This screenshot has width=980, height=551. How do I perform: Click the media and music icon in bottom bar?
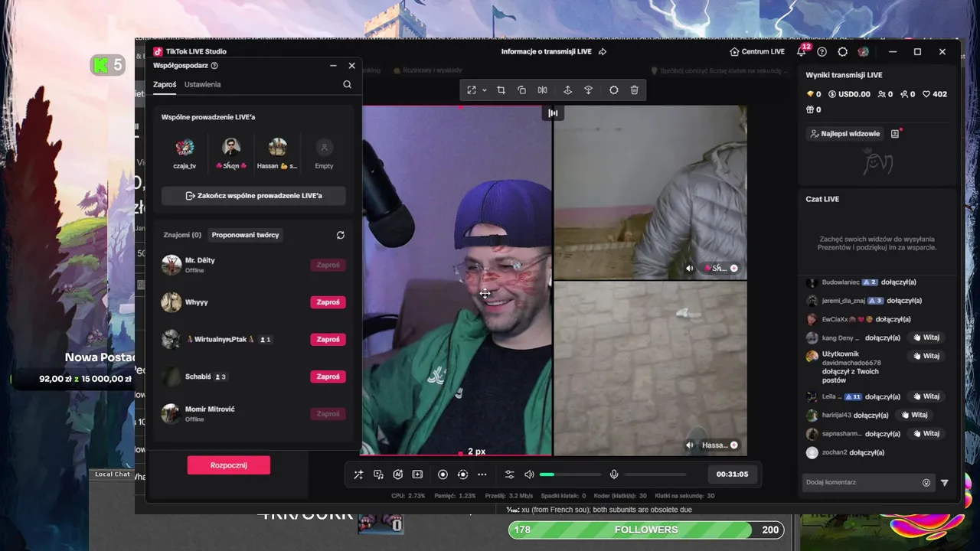[x=378, y=474]
